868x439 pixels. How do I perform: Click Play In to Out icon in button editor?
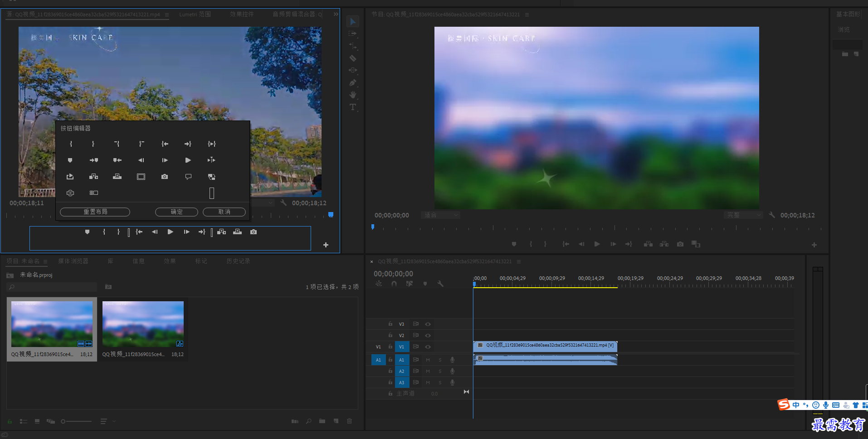pyautogui.click(x=211, y=144)
